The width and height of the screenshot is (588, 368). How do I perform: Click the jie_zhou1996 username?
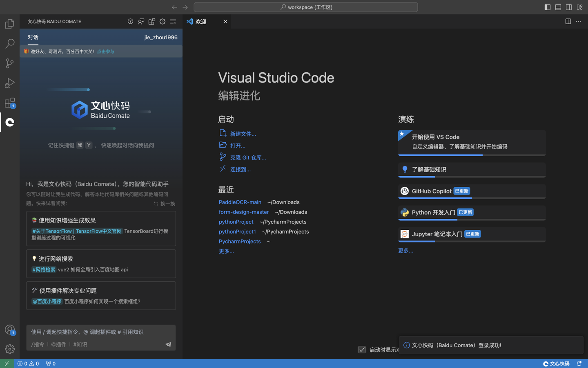[161, 37]
